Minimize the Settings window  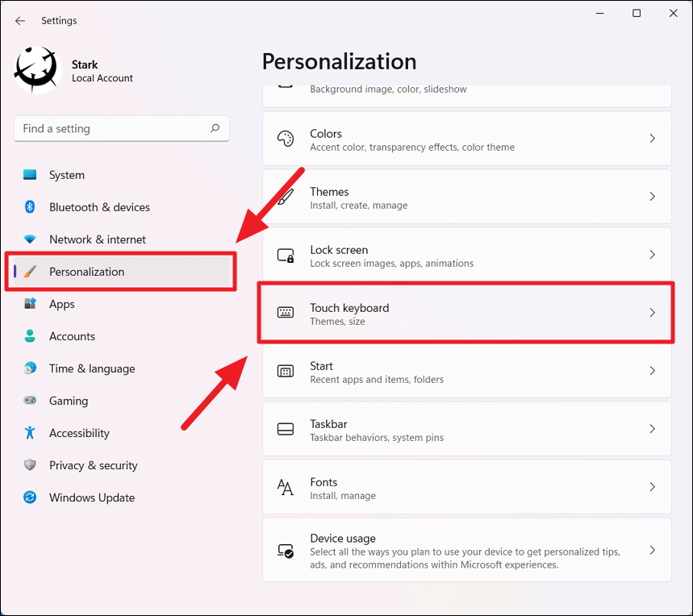coord(599,13)
